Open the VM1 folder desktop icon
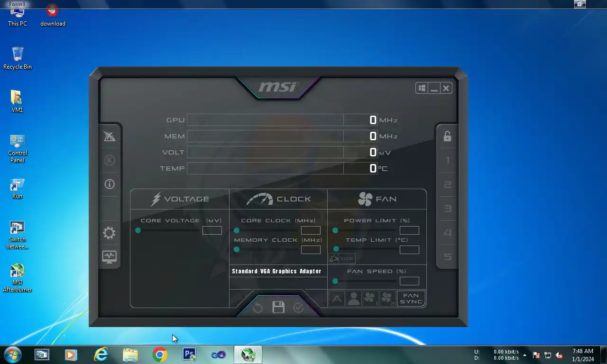The width and height of the screenshot is (607, 364). 18,101
